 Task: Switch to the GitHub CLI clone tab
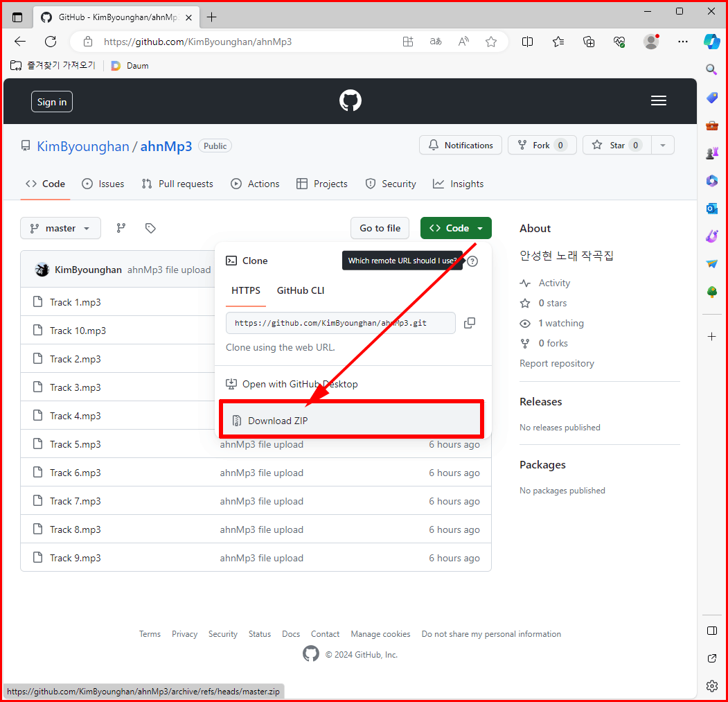[x=301, y=291]
